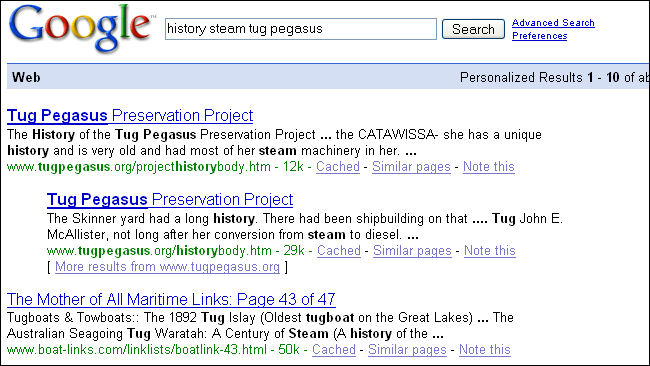Open Similar pages for boat-links.com result
Image resolution: width=650 pixels, height=366 pixels.
coord(407,349)
